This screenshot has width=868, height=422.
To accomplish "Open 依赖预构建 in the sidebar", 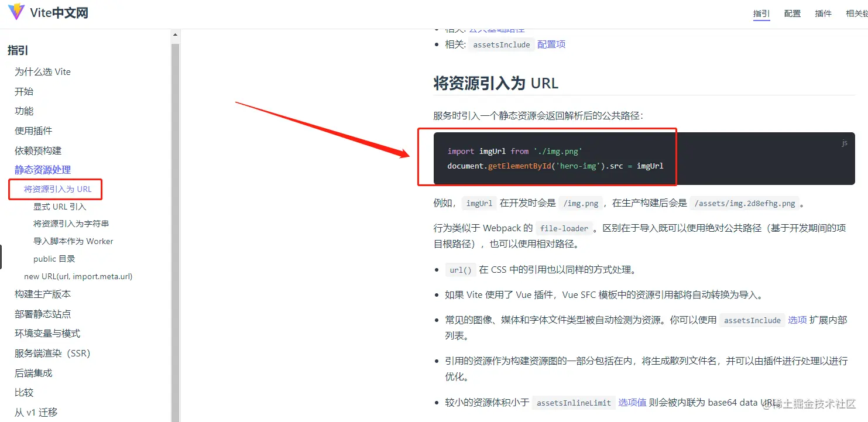I will pyautogui.click(x=38, y=150).
